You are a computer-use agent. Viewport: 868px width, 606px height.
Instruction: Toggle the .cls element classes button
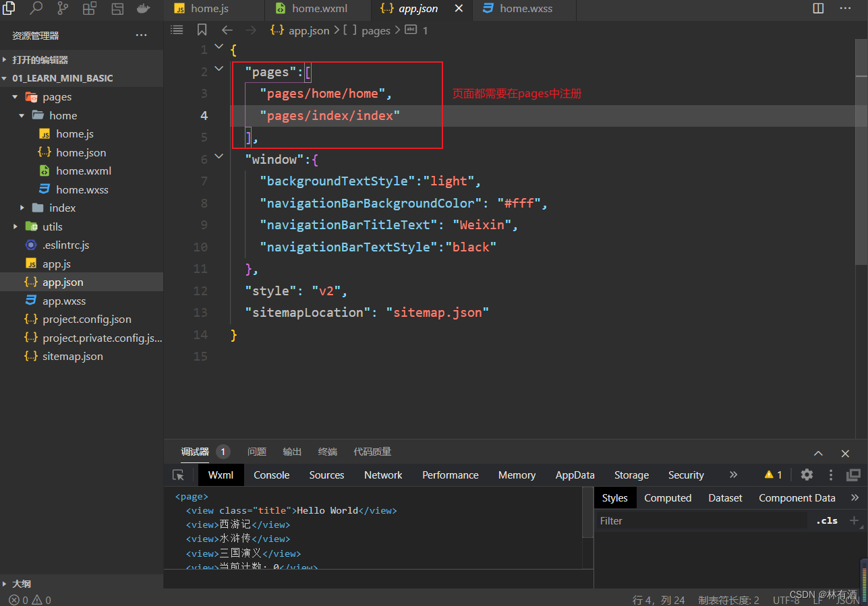[x=827, y=520]
